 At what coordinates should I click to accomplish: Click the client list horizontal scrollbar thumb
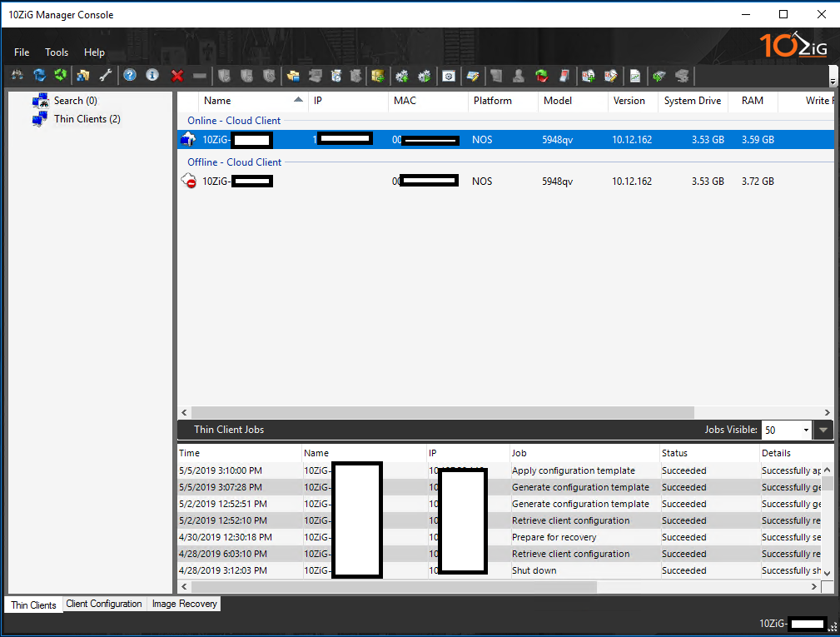(x=443, y=412)
